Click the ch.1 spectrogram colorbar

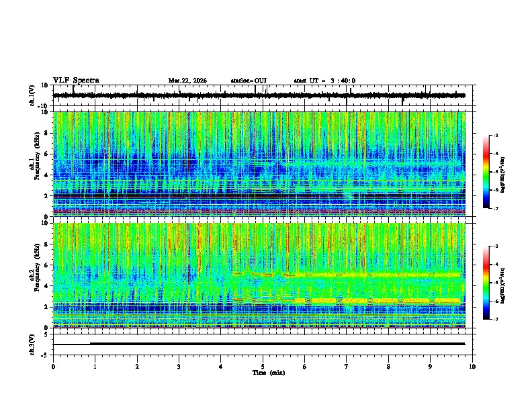coord(486,172)
